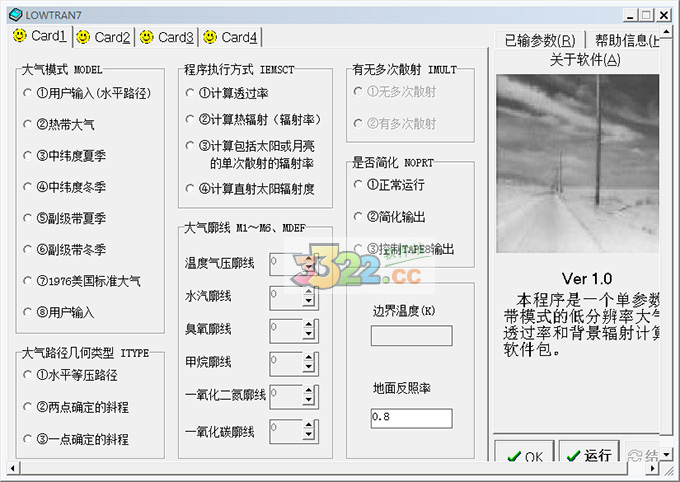Click the LOWTRAN7 title bar app icon
The image size is (680, 482).
[x=16, y=15]
